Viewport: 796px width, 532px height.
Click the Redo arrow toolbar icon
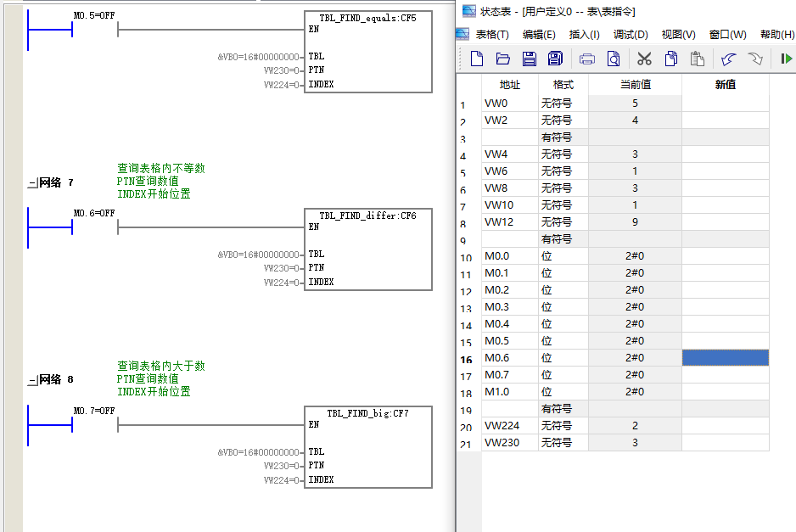(x=755, y=59)
